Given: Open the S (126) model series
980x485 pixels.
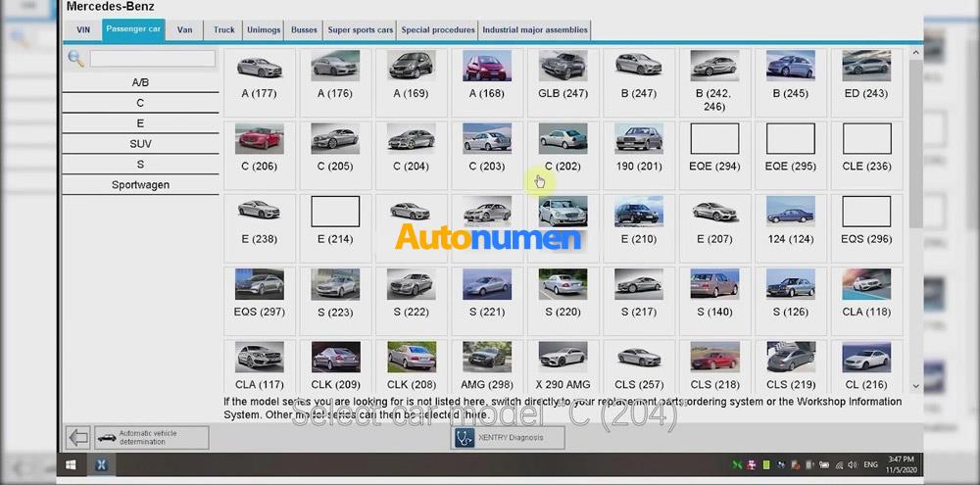Looking at the screenshot, I should 791,301.
